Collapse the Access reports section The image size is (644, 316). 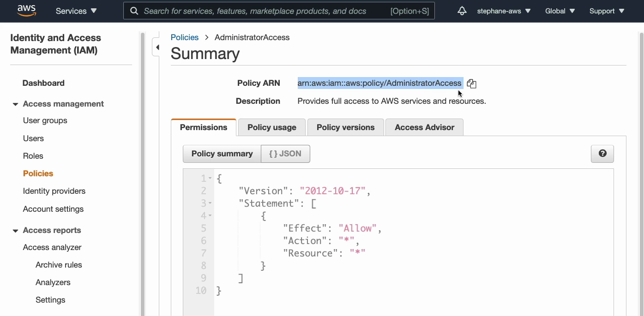point(15,231)
